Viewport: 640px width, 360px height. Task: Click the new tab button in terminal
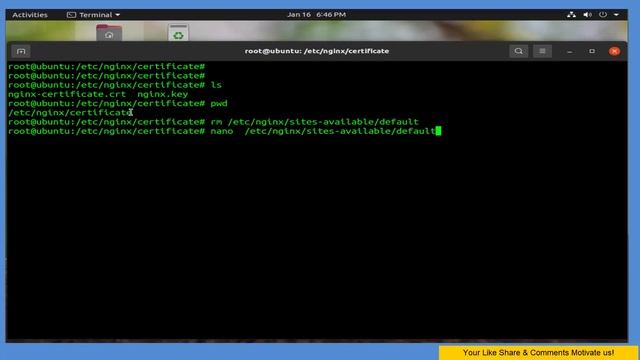pos(21,51)
